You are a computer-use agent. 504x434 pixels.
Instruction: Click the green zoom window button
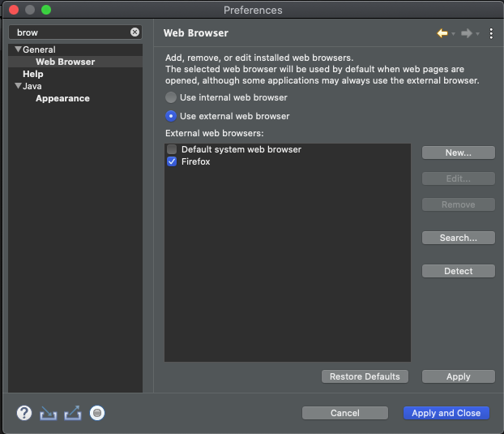click(x=46, y=10)
